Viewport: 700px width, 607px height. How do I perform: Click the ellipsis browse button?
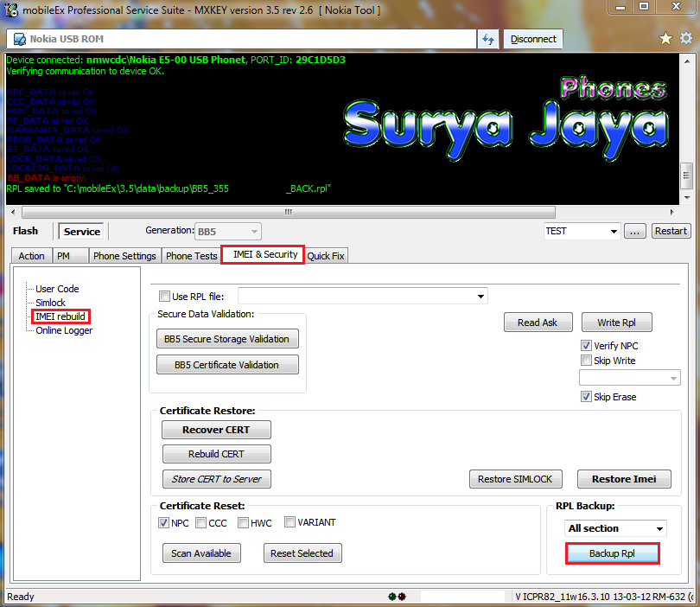[635, 231]
